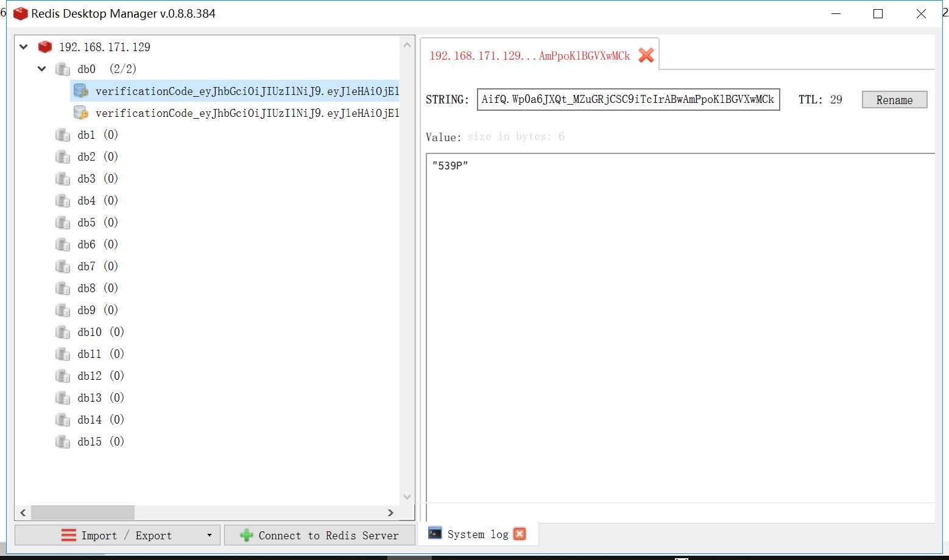Minimize the Redis Desktop Manager window

pyautogui.click(x=836, y=13)
